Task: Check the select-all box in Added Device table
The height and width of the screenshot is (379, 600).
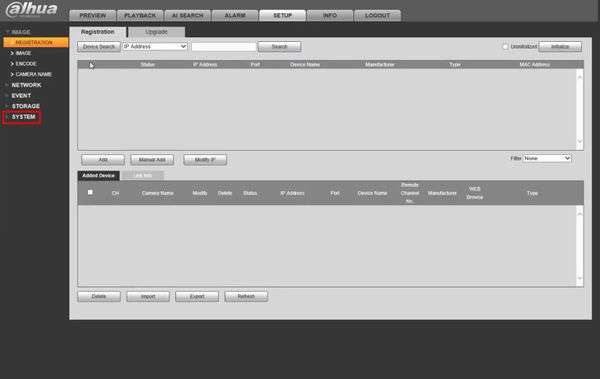Action: coord(90,192)
